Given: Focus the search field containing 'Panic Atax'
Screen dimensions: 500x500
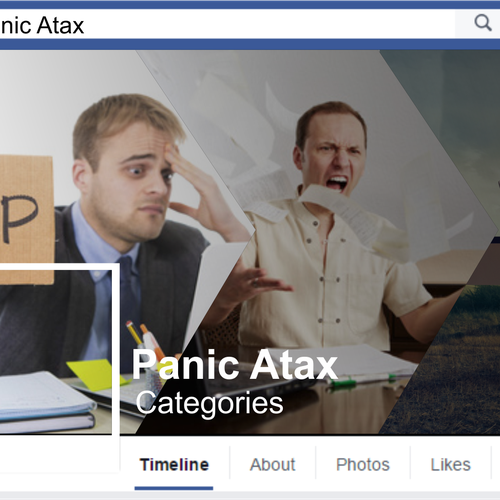Looking at the screenshot, I should 227,24.
